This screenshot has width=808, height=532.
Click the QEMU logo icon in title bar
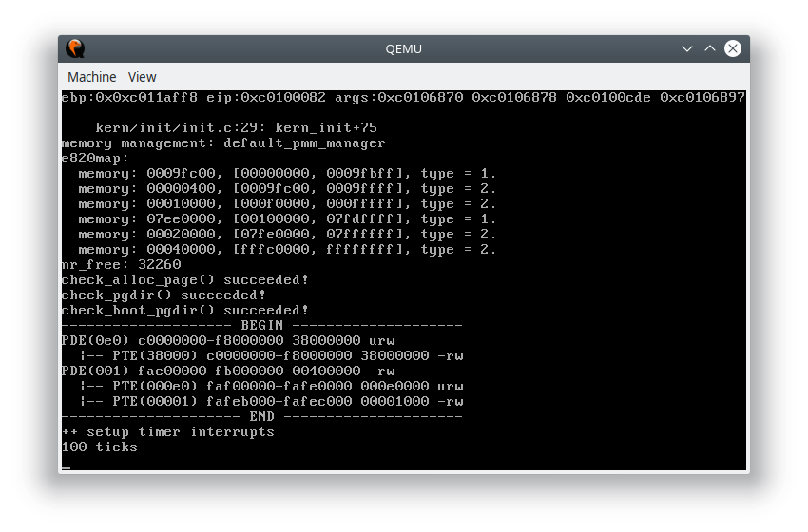(x=75, y=48)
